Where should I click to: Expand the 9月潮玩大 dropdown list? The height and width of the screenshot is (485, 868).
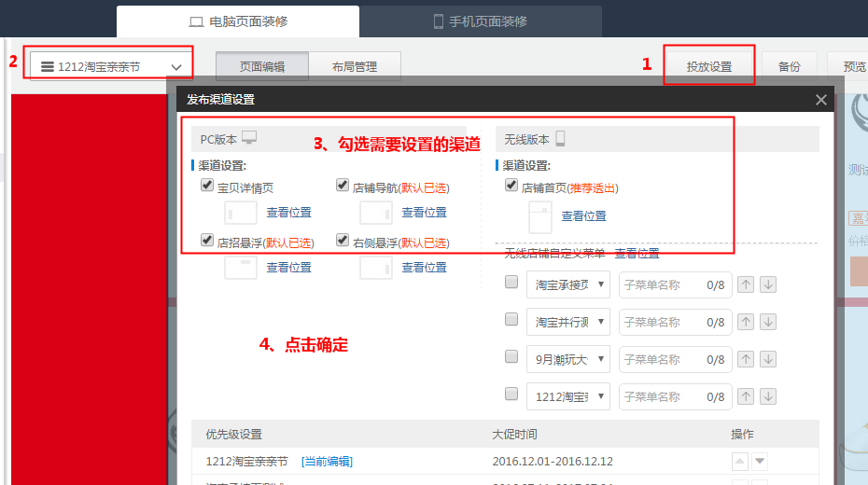[x=568, y=359]
